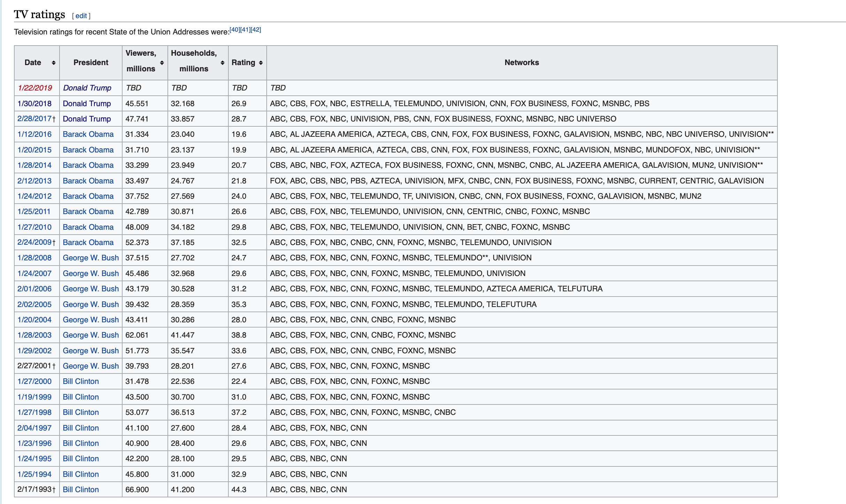This screenshot has height=504, width=846.
Task: Open the 1/29/2002 date link
Action: click(34, 351)
